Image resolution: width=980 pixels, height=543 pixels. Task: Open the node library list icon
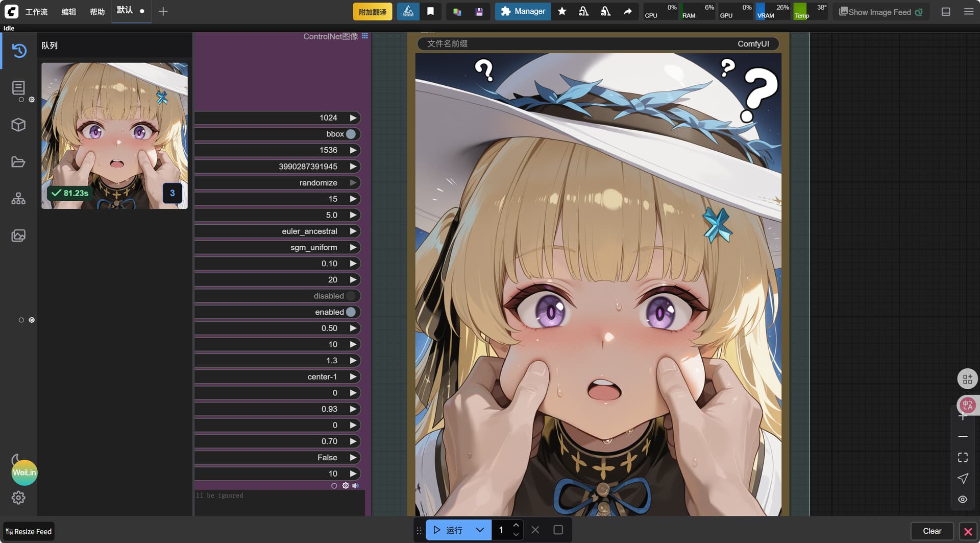[x=18, y=88]
